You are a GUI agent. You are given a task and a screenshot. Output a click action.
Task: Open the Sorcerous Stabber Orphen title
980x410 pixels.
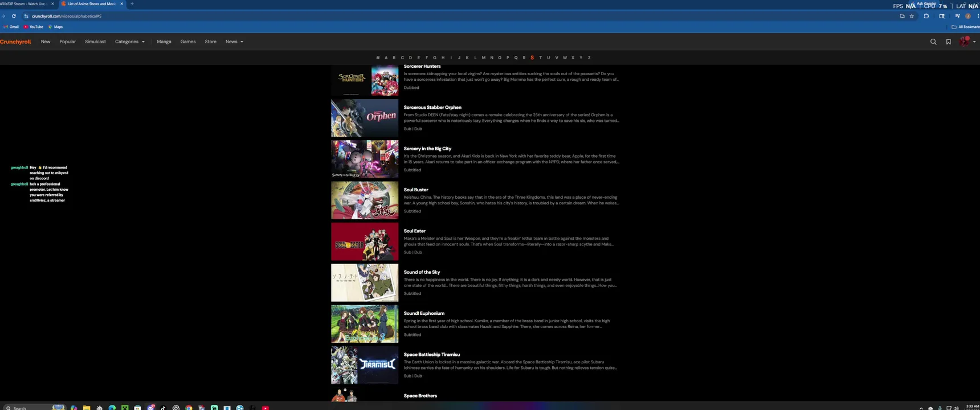coord(432,107)
